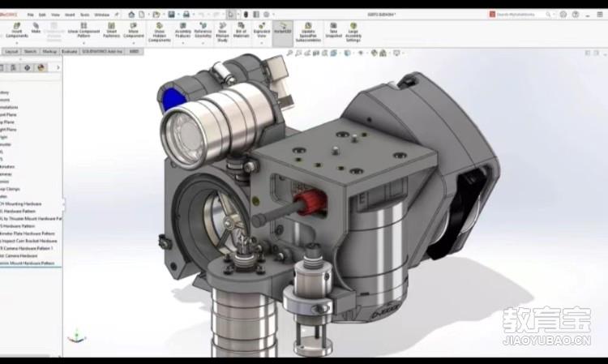Screen dimensions: 608x364
Task: Select Thruster Mount Hardware Pattern tree item
Action: (x=31, y=219)
